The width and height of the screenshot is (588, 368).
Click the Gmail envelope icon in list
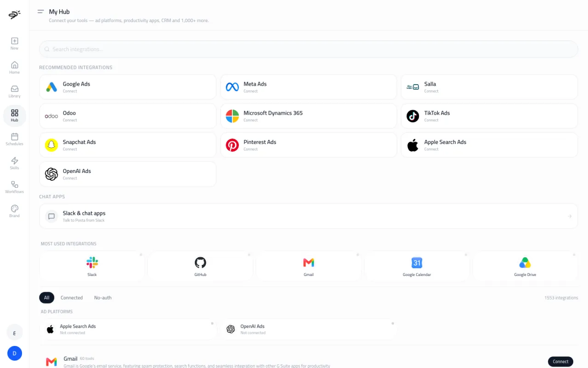click(x=51, y=362)
